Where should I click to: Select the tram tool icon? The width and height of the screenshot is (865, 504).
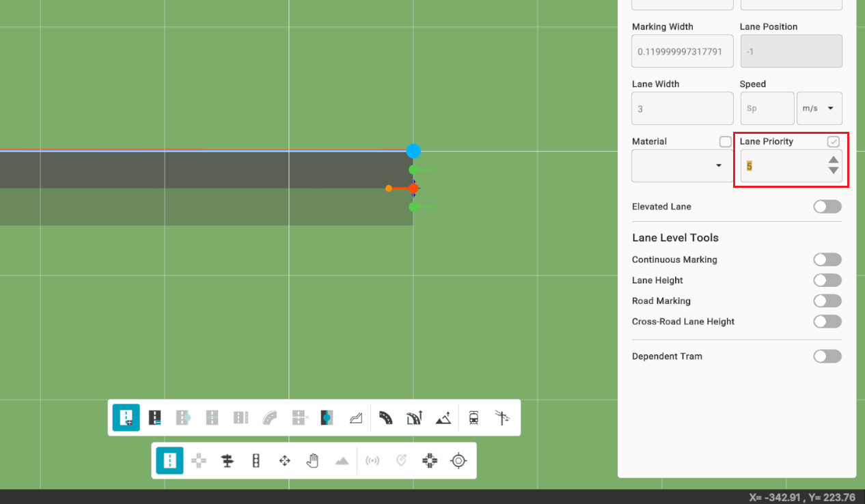point(473,418)
